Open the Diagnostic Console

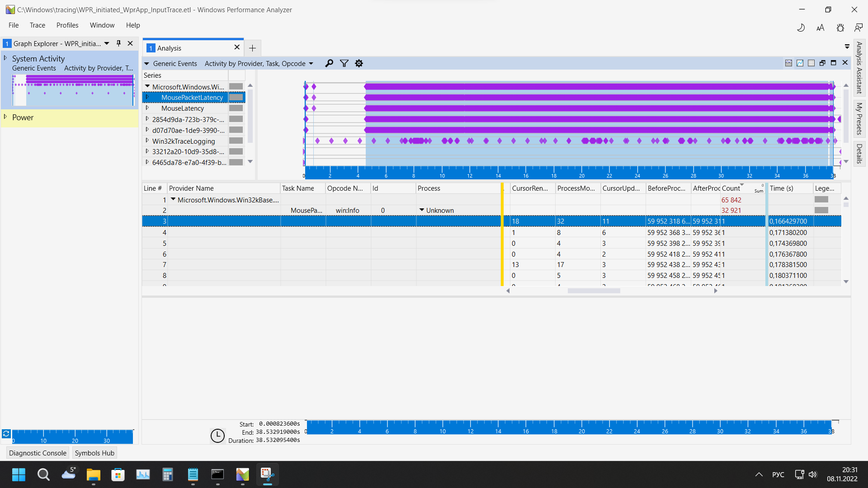pyautogui.click(x=38, y=453)
